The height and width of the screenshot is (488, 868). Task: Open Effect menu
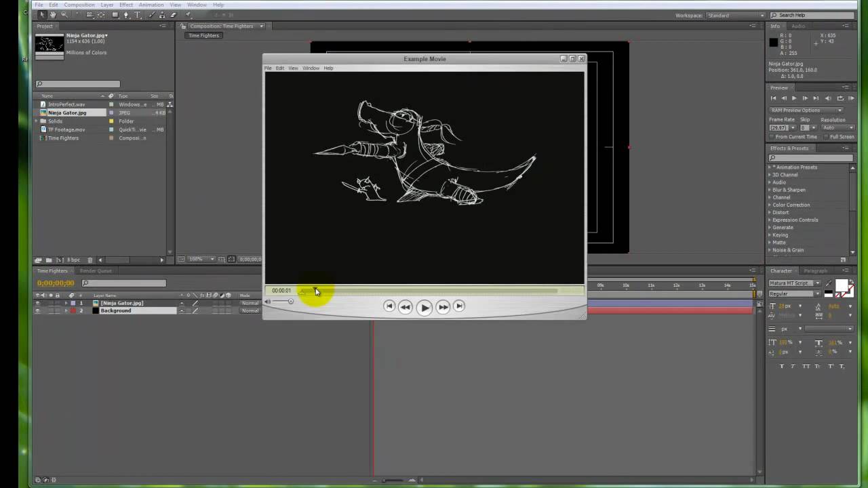tap(126, 5)
